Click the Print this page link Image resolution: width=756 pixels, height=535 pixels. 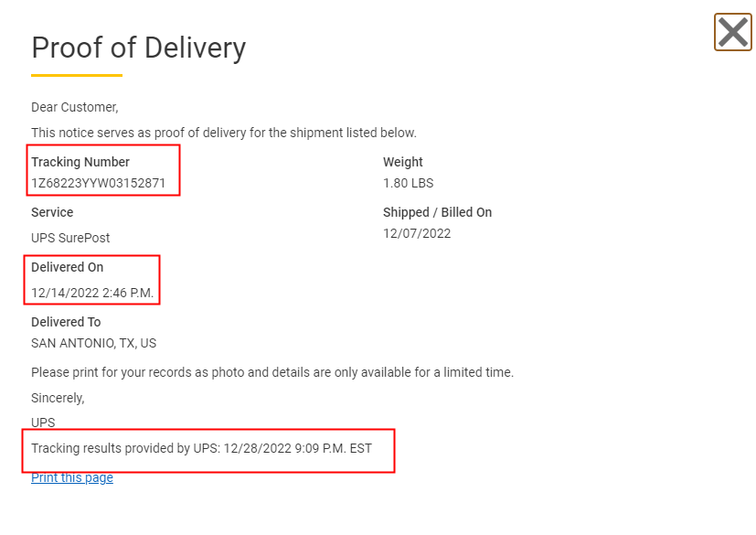pos(72,477)
